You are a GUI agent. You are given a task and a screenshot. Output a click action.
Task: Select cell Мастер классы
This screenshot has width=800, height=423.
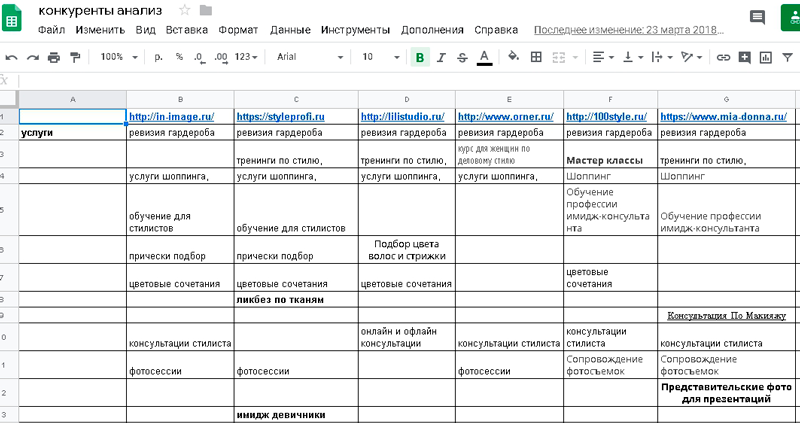click(x=610, y=154)
